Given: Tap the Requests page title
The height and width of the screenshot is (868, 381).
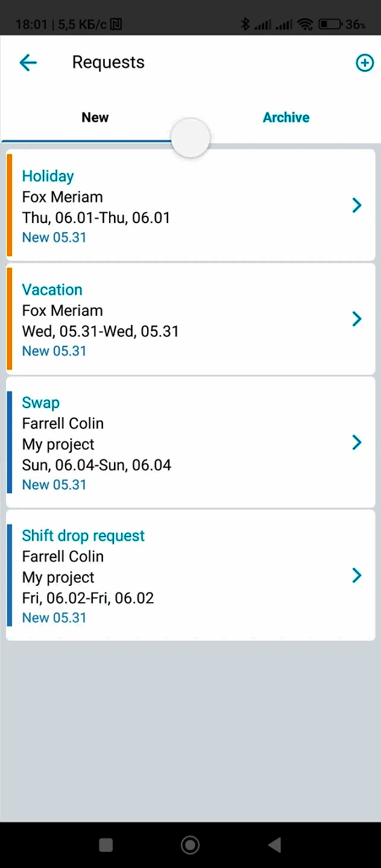Looking at the screenshot, I should coord(109,63).
